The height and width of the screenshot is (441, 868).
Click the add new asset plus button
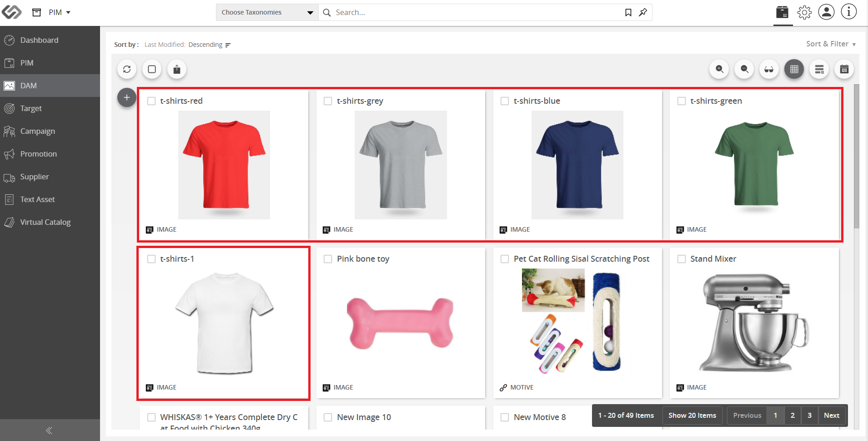[x=127, y=97]
